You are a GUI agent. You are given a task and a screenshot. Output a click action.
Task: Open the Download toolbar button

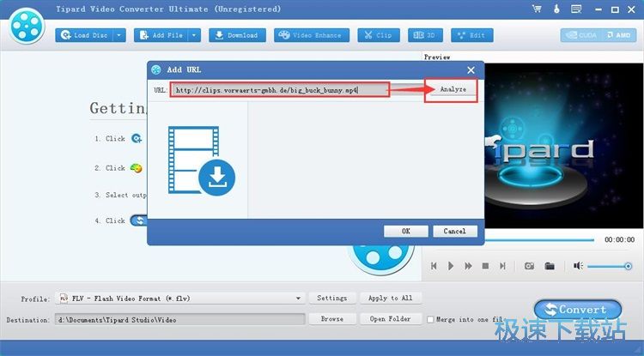237,35
